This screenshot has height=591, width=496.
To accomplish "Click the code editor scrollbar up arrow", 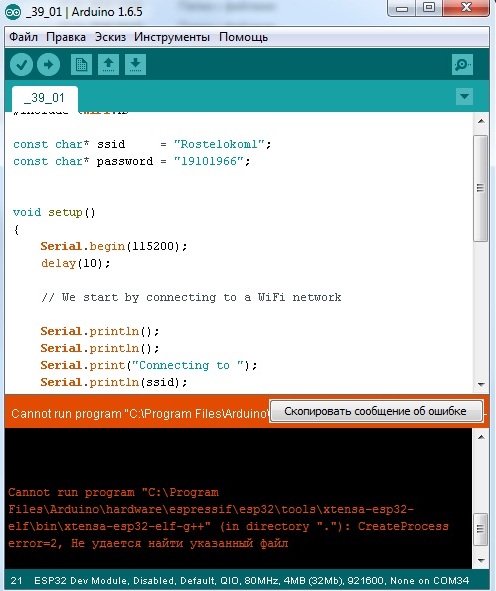I will 481,121.
